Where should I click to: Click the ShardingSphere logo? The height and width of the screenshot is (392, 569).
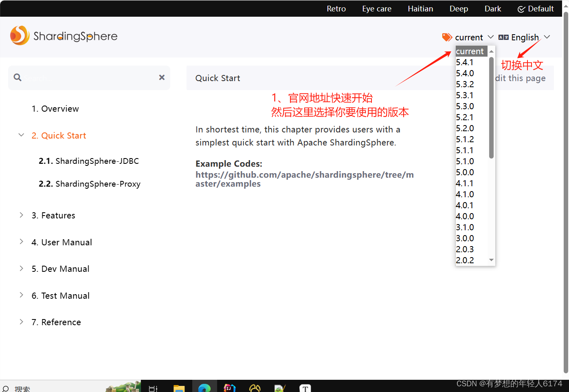coord(64,36)
